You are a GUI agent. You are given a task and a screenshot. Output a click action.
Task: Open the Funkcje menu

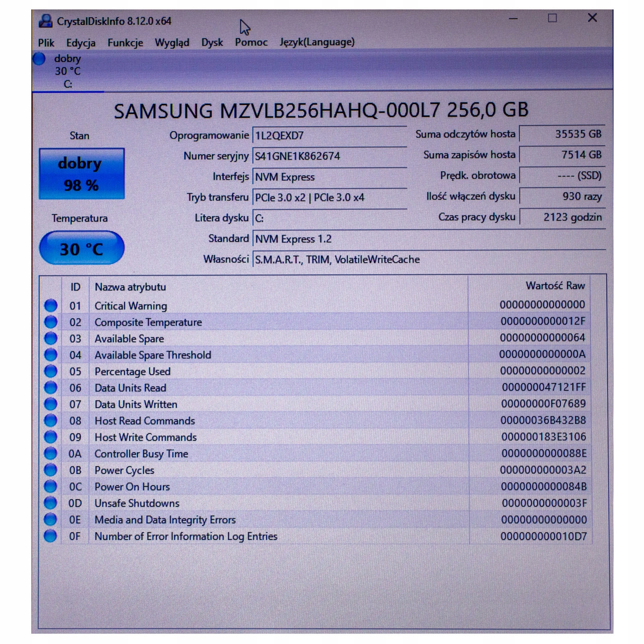coord(125,42)
